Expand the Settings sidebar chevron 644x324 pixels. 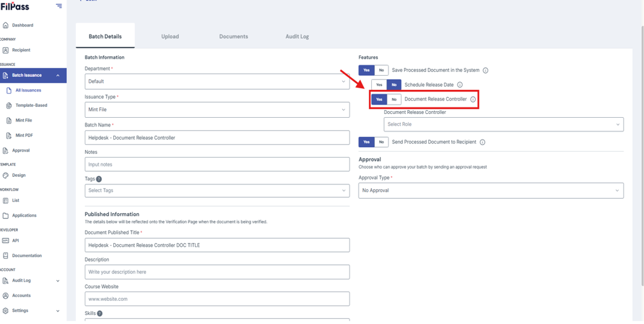click(x=58, y=311)
